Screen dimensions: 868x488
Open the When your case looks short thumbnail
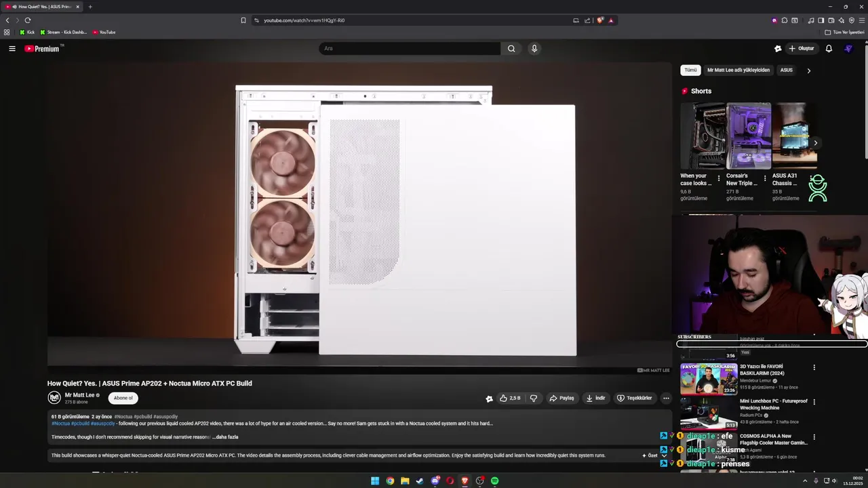click(703, 136)
